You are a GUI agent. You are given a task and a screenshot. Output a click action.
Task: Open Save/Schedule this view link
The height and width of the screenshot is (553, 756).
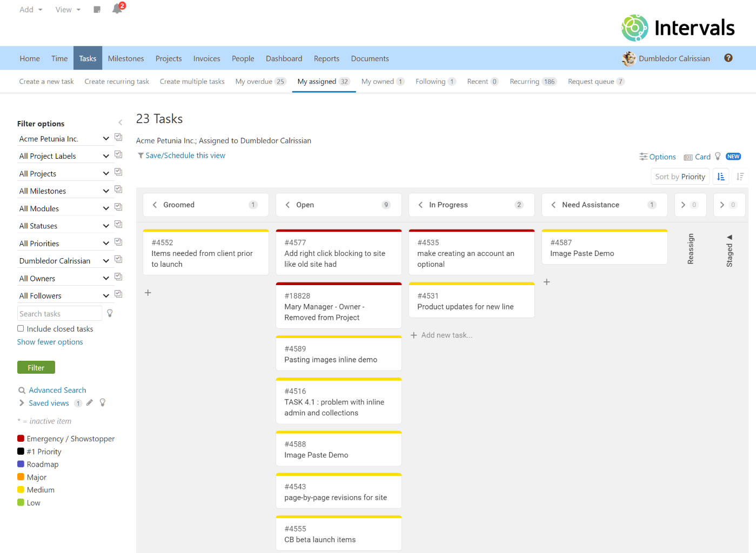tap(185, 156)
